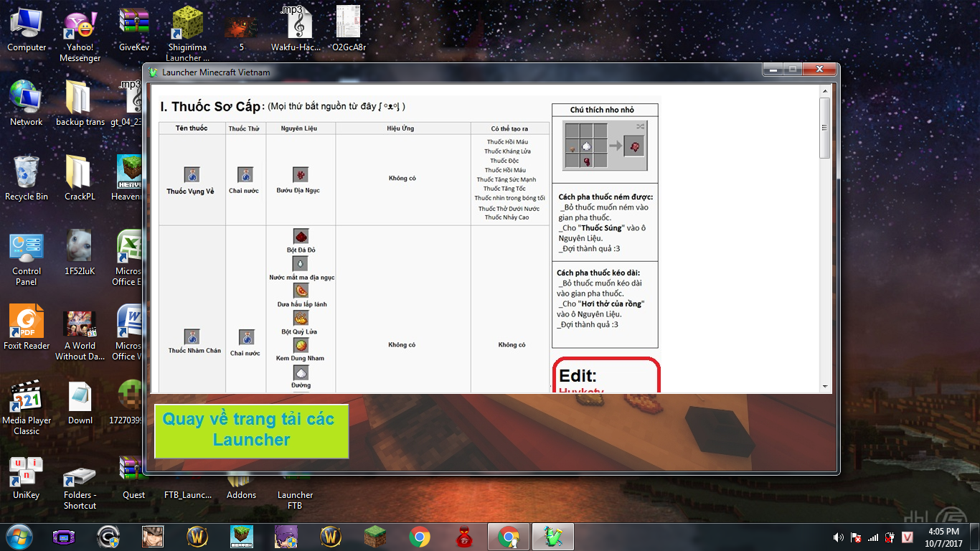Click the Hiệu Ứng column header

click(x=402, y=128)
